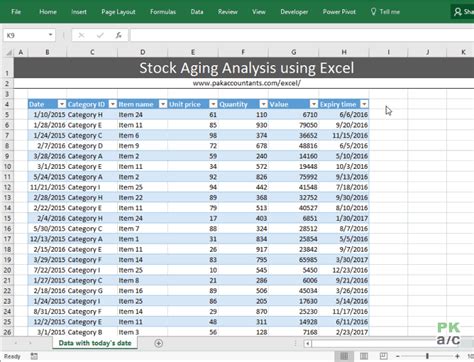Click the Tell me lightbulb icon

(373, 12)
